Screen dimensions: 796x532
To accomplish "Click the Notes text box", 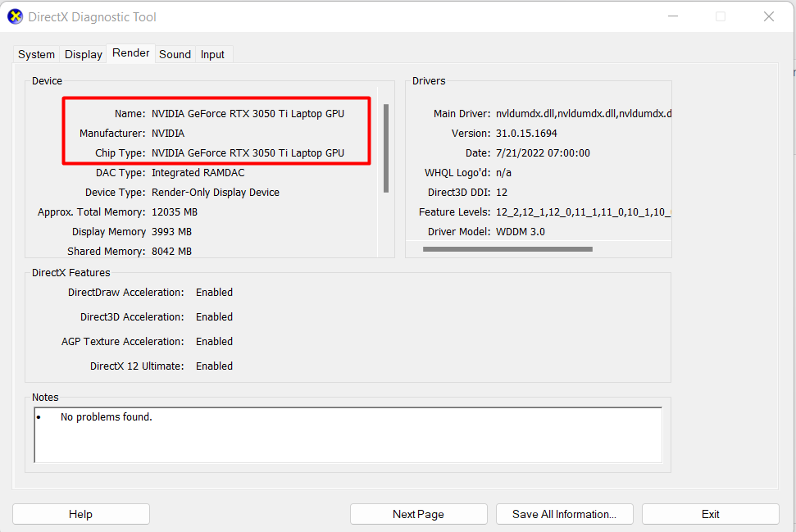I will [x=348, y=434].
